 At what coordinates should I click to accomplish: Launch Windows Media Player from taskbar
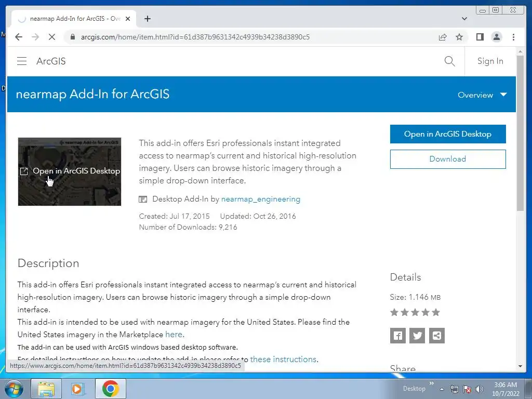[77, 389]
